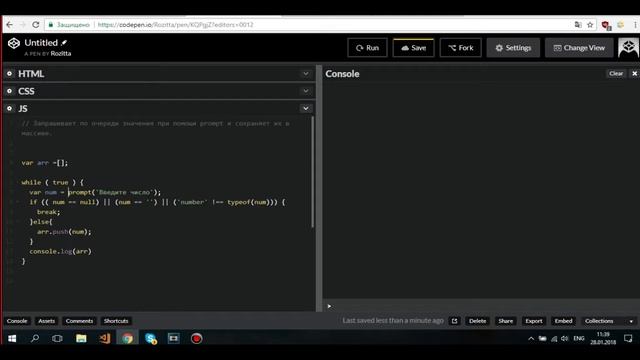Open Assets footer tab
Screen dimensions: 640x360
click(x=47, y=321)
